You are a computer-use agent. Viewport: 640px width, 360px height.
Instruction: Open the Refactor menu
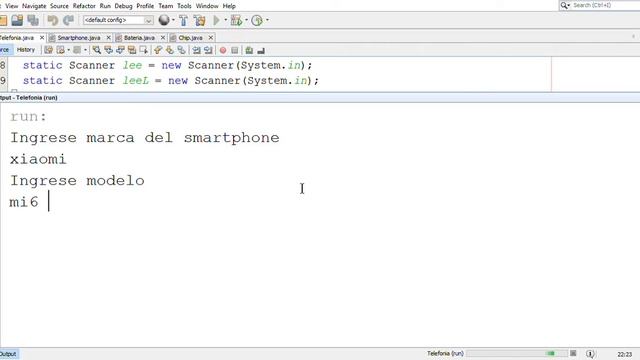pos(84,6)
